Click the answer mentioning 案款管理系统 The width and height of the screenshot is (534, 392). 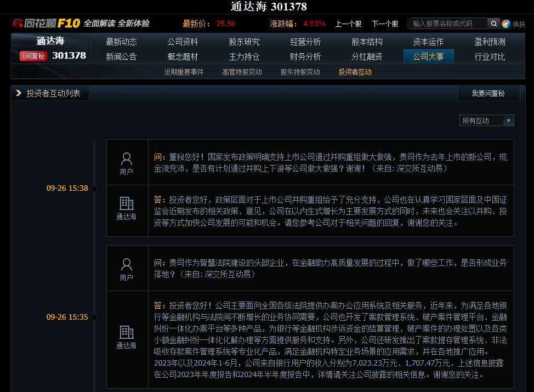pyautogui.click(x=331, y=340)
